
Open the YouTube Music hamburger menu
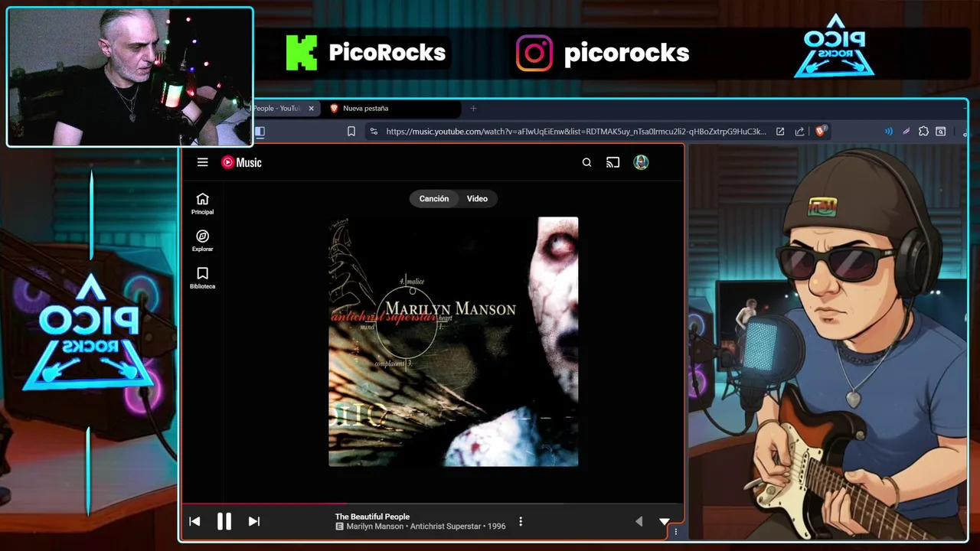coord(202,162)
